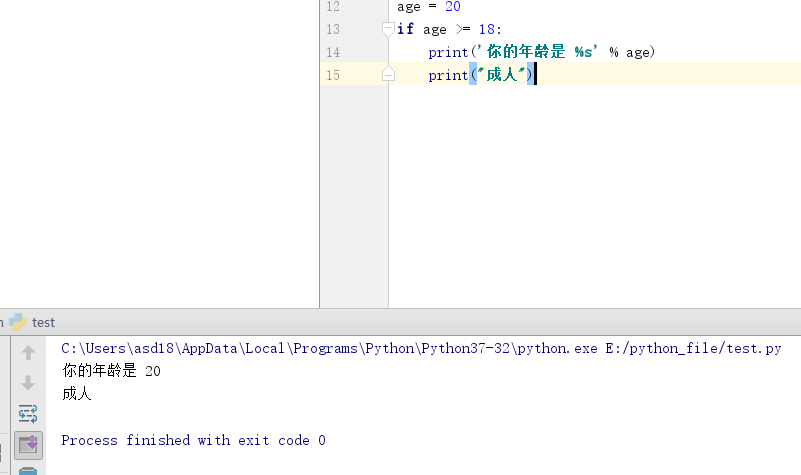This screenshot has width=801, height=475.
Task: Toggle scroll to end of console output
Action: (28, 445)
